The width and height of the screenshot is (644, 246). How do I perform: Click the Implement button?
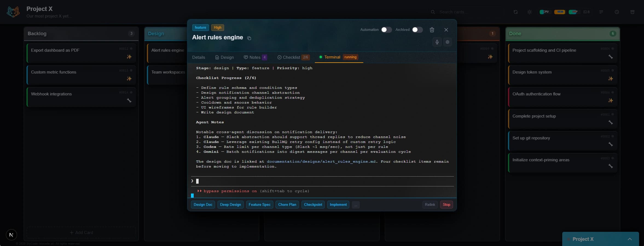point(338,205)
